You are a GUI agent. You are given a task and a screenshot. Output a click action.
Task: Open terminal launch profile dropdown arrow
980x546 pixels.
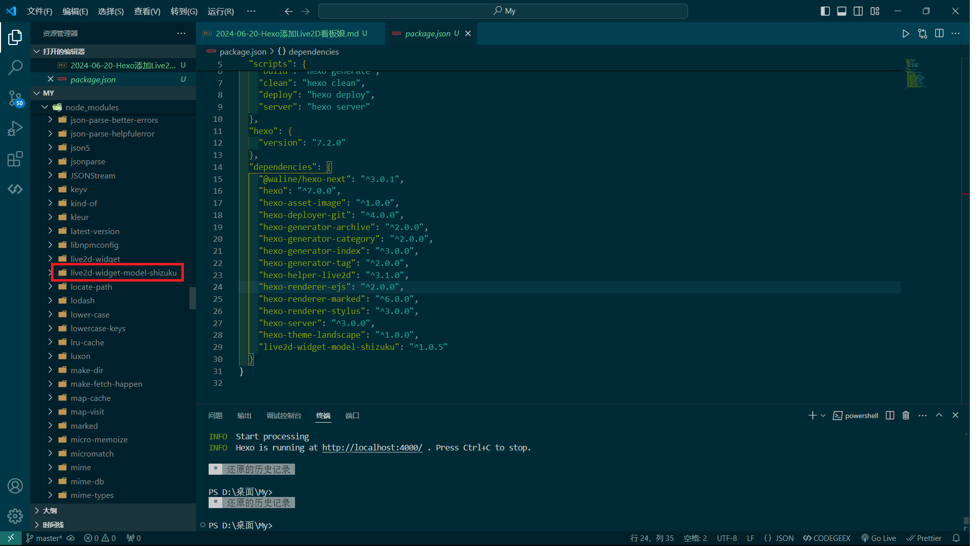[823, 416]
